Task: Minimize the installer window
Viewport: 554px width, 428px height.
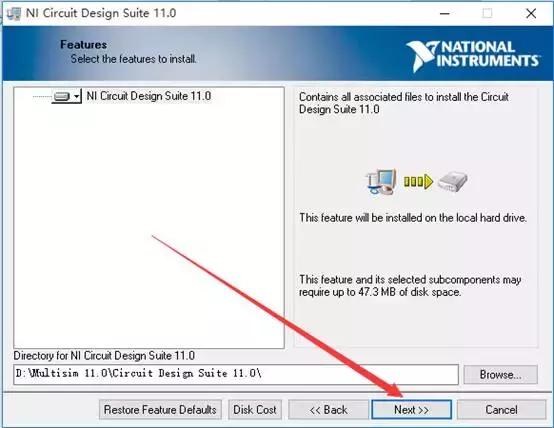Action: [x=444, y=14]
